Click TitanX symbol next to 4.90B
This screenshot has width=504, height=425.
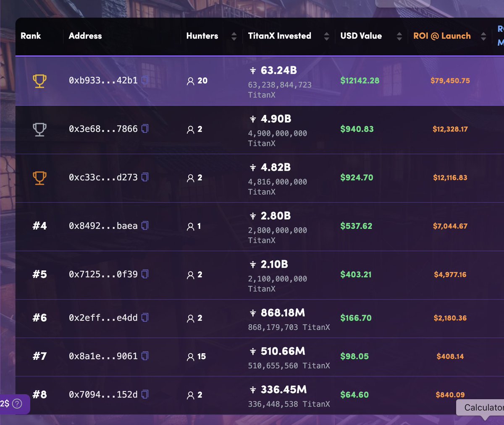(x=253, y=119)
